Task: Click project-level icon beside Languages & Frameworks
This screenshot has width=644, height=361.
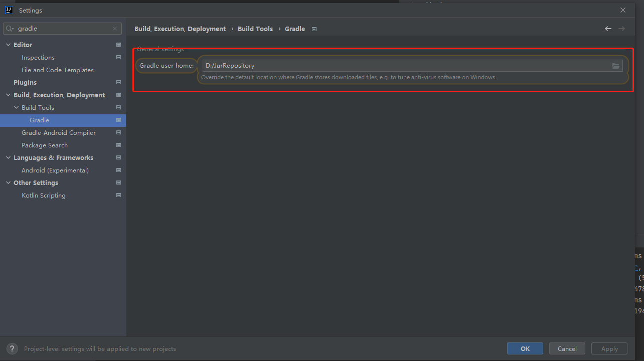Action: click(x=118, y=157)
